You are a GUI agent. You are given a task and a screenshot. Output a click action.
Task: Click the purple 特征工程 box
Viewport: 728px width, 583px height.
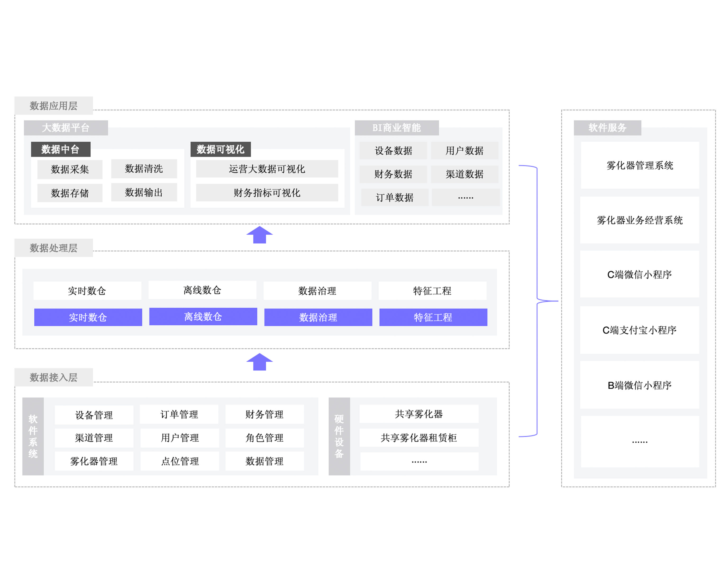coord(434,317)
